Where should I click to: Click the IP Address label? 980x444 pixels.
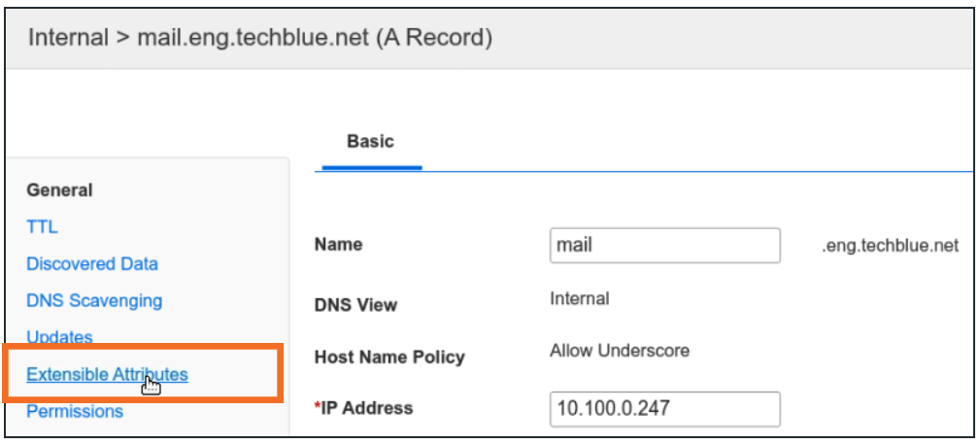click(367, 409)
